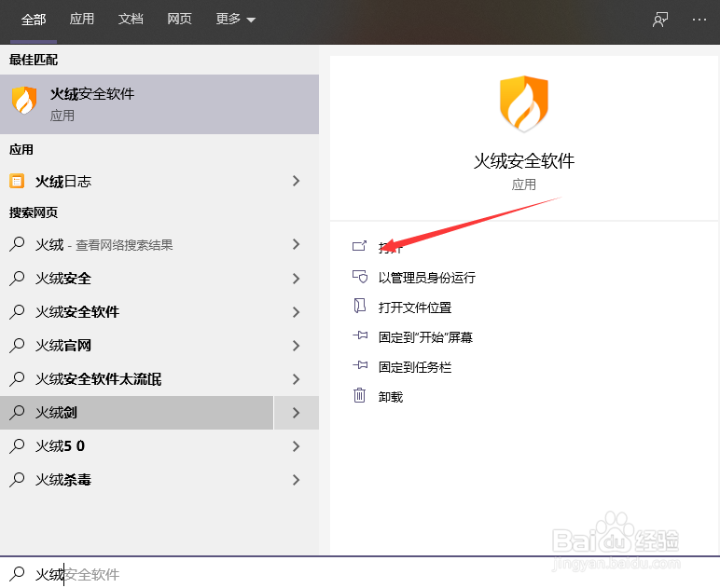Image resolution: width=720 pixels, height=588 pixels.
Task: Select the 火绒官网 search suggestion
Action: click(x=136, y=346)
